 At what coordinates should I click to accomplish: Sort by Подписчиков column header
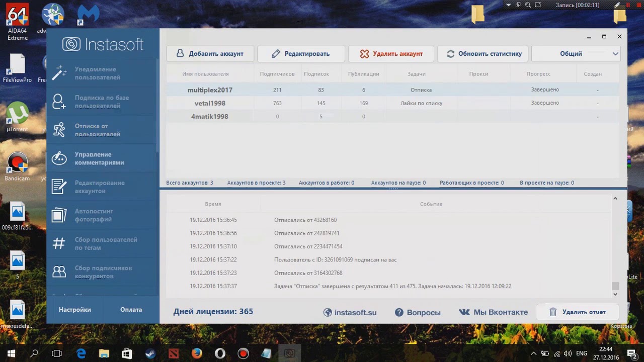click(x=277, y=74)
